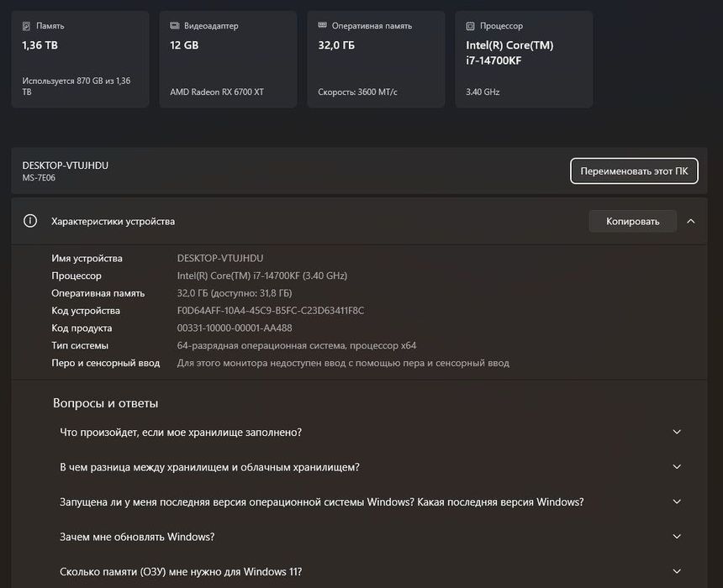Image resolution: width=723 pixels, height=588 pixels.
Task: Click the Код продукта value 00331-10000-00001-AA488
Action: pyautogui.click(x=235, y=328)
